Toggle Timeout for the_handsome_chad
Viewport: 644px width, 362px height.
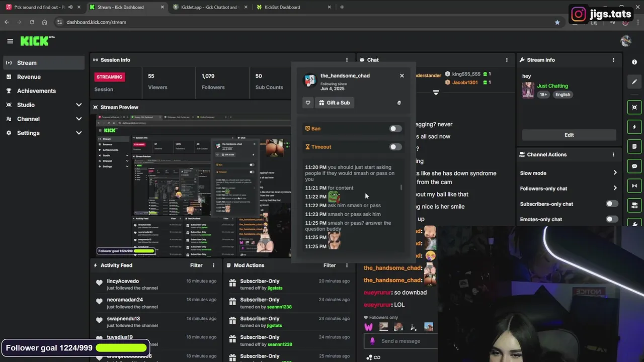click(x=395, y=147)
